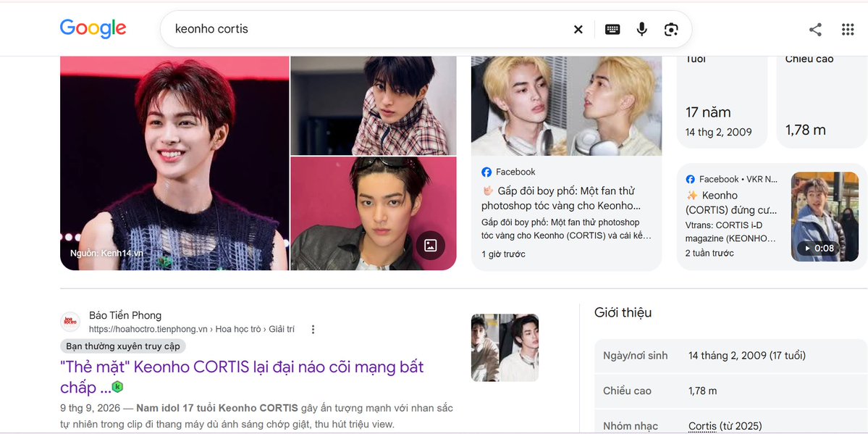The image size is (868, 434).
Task: Click the search box with 'keonho cortis'
Action: coord(426,30)
